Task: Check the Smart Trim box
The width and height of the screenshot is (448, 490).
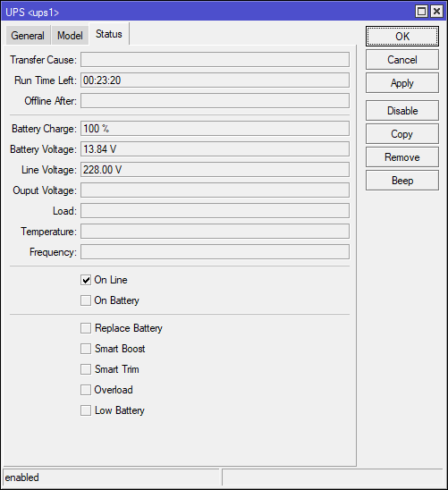Action: [86, 369]
